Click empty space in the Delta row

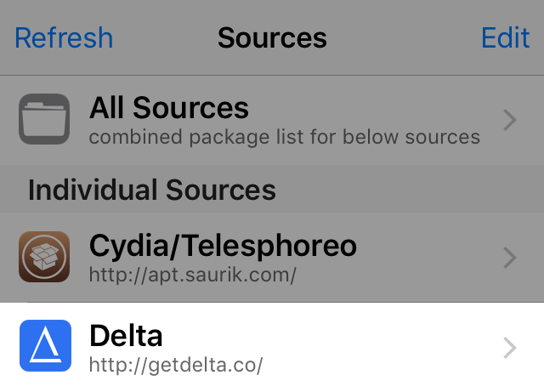point(382,347)
